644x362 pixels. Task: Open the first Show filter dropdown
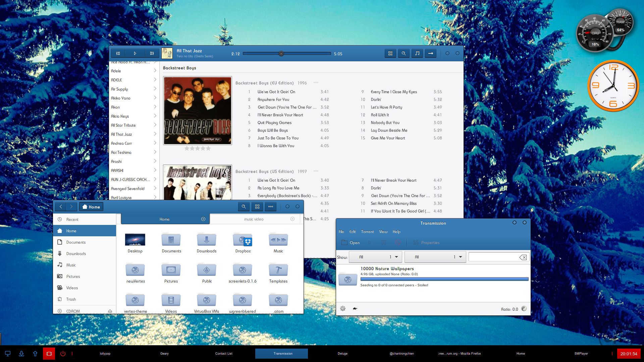(375, 257)
